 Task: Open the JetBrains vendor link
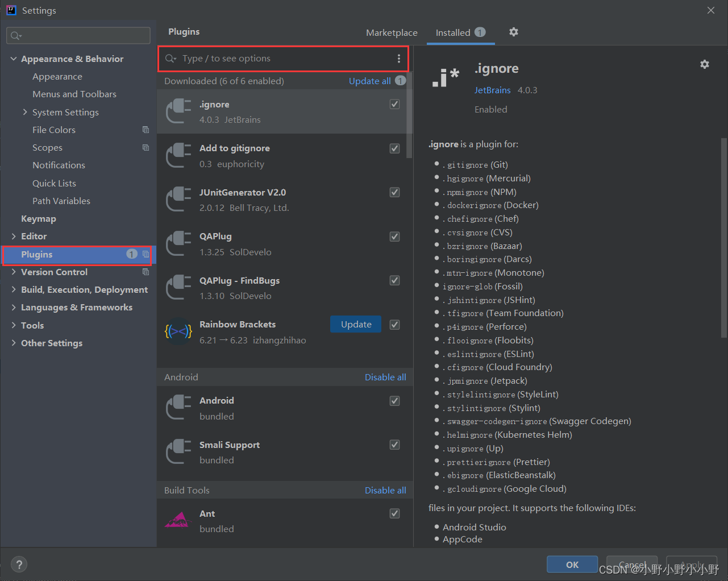tap(493, 90)
